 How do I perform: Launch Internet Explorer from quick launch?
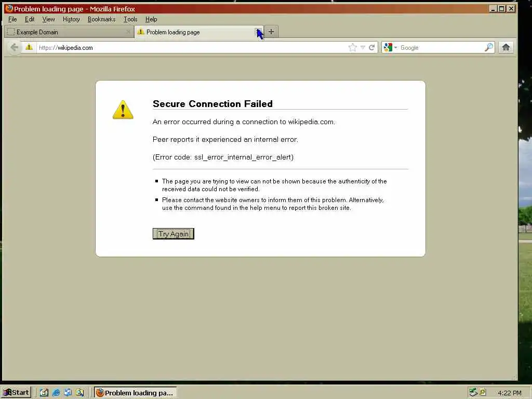[56, 393]
